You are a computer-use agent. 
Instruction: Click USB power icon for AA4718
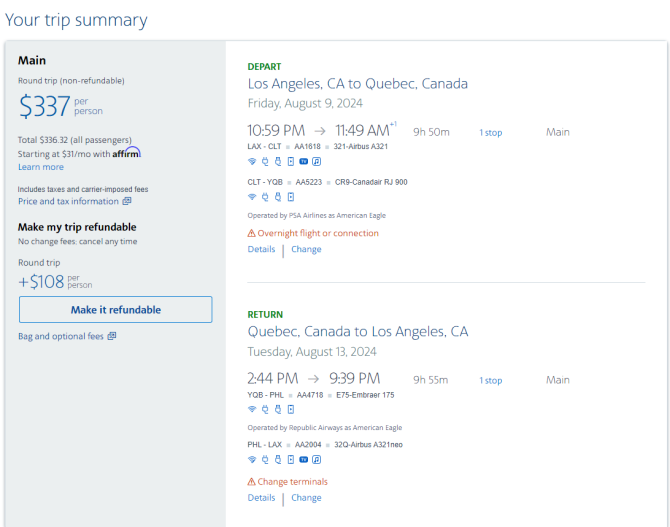pyautogui.click(x=278, y=409)
